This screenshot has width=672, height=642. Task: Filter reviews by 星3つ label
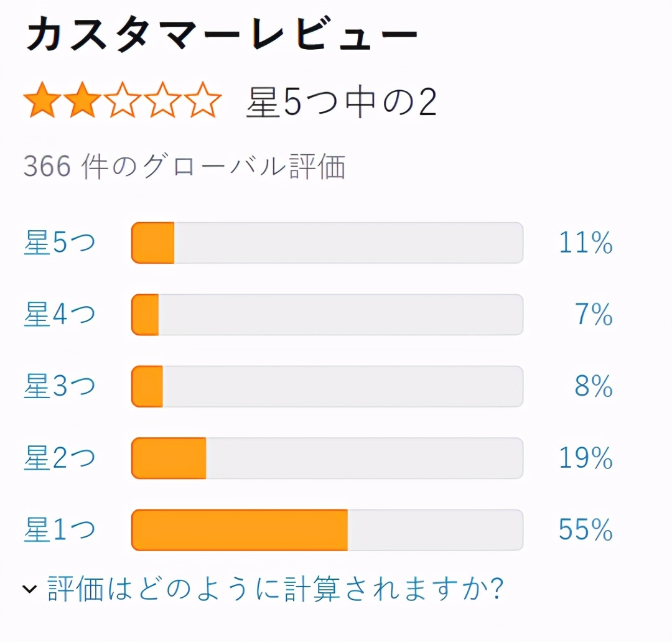click(x=60, y=386)
